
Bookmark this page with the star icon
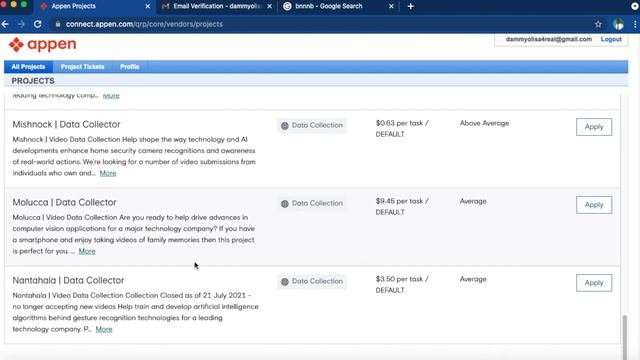598,24
